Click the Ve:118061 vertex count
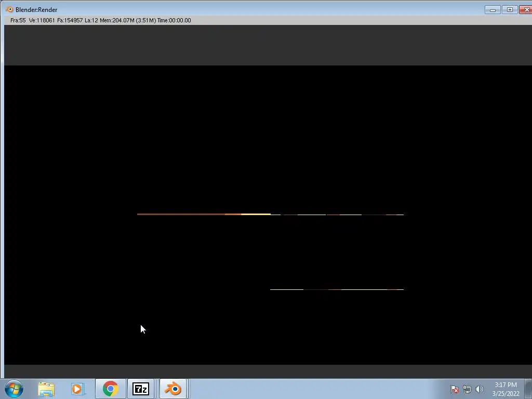Screen dimensions: 532x399 coord(42,20)
